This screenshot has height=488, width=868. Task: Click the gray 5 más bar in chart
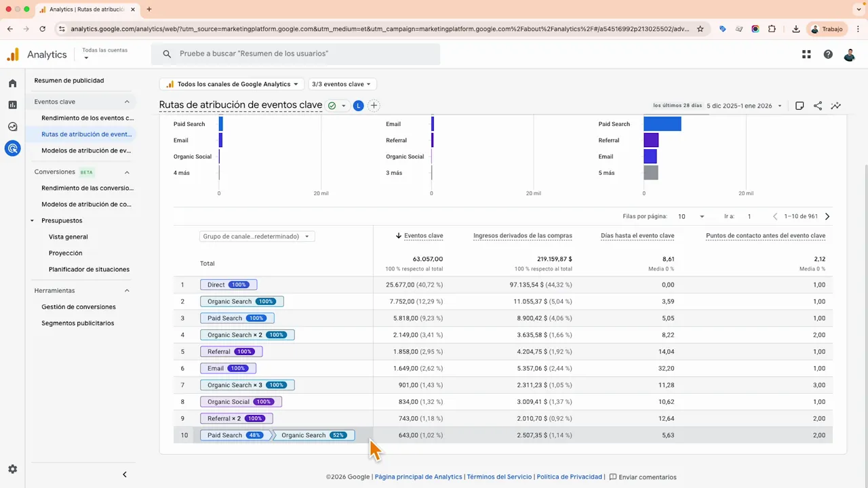click(651, 173)
